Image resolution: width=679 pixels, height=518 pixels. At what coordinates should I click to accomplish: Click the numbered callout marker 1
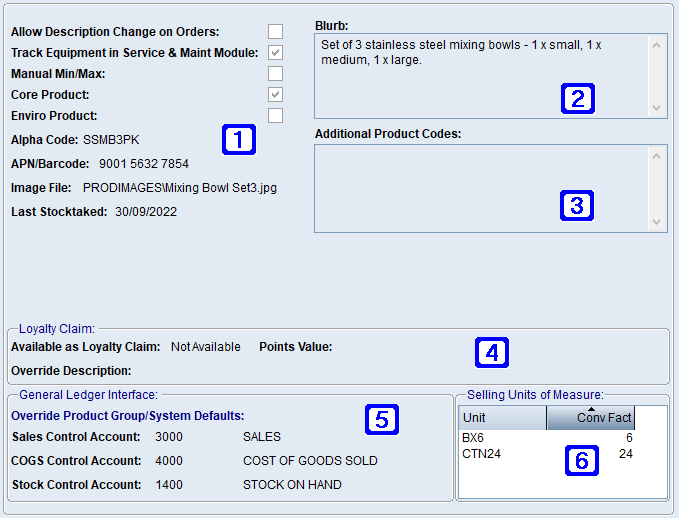[239, 138]
